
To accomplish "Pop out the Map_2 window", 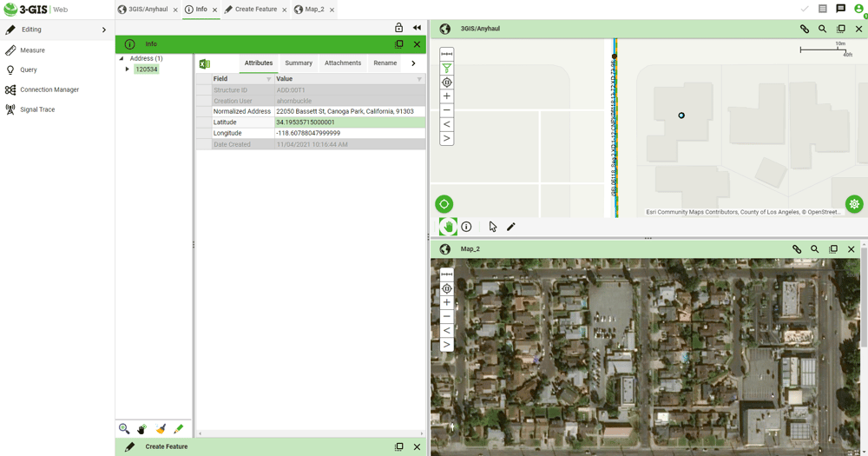I will (x=833, y=249).
